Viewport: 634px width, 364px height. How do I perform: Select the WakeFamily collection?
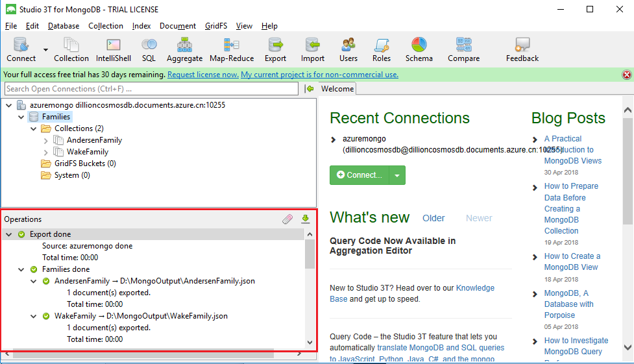(x=88, y=152)
